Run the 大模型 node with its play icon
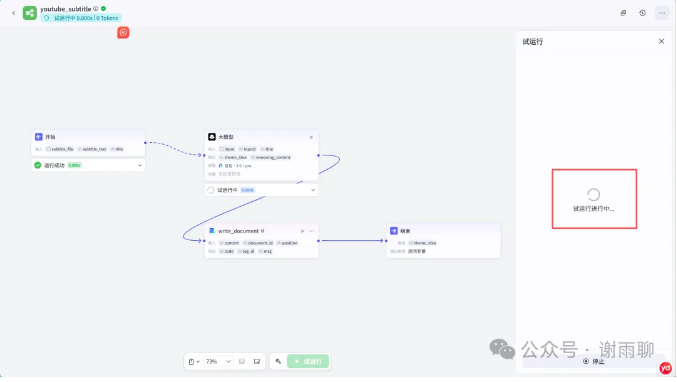Viewport: 677px width, 382px height. (x=311, y=137)
